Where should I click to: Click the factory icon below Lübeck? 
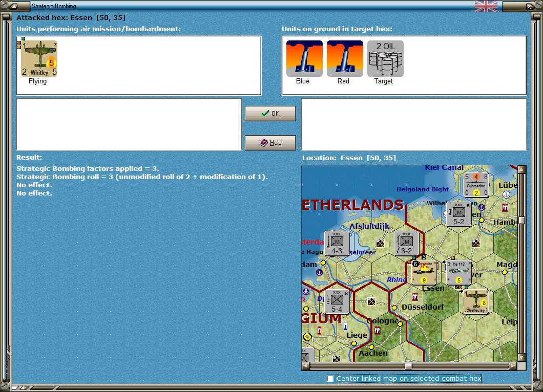click(505, 208)
